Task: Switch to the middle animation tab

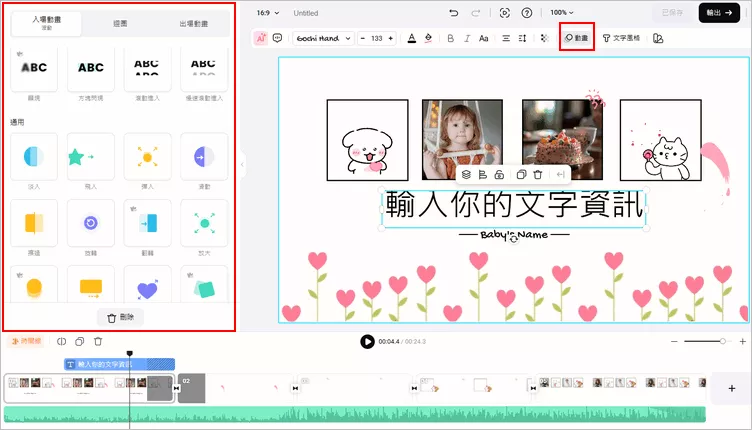Action: pyautogui.click(x=120, y=23)
